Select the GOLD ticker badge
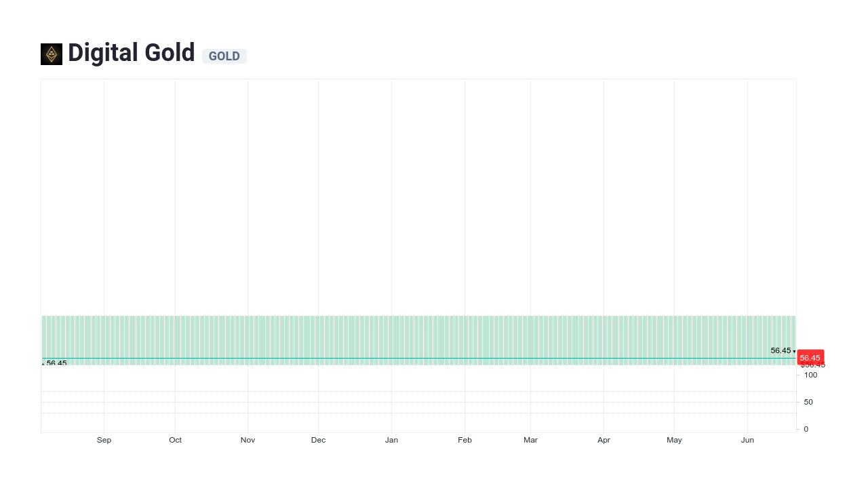 (x=224, y=56)
